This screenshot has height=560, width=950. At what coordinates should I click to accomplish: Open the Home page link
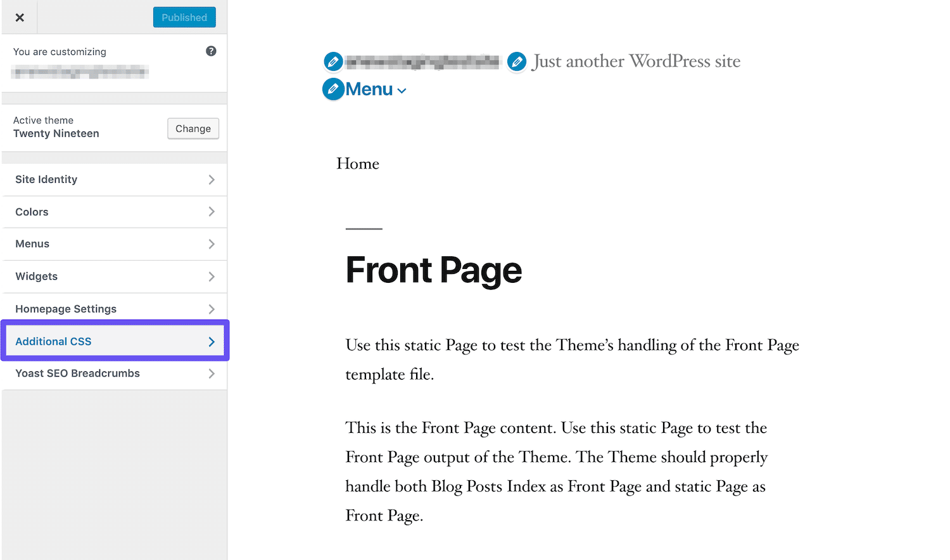pos(357,163)
